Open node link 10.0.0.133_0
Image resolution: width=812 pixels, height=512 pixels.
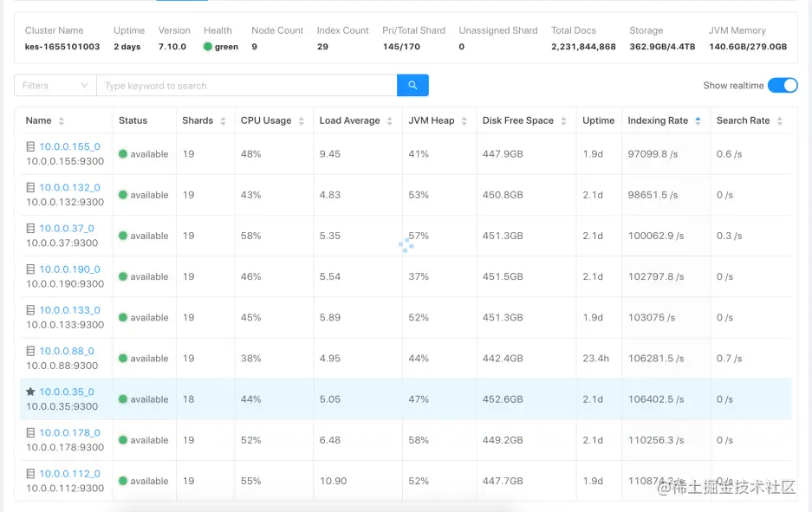70,310
